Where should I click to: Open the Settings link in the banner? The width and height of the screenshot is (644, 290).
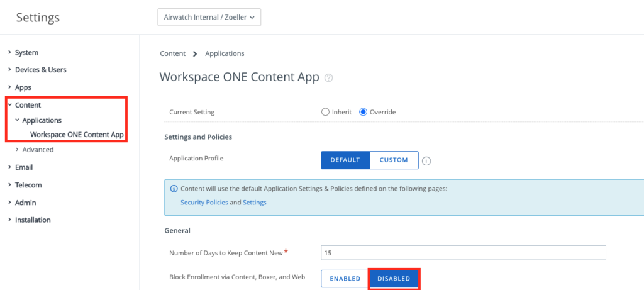tap(255, 203)
